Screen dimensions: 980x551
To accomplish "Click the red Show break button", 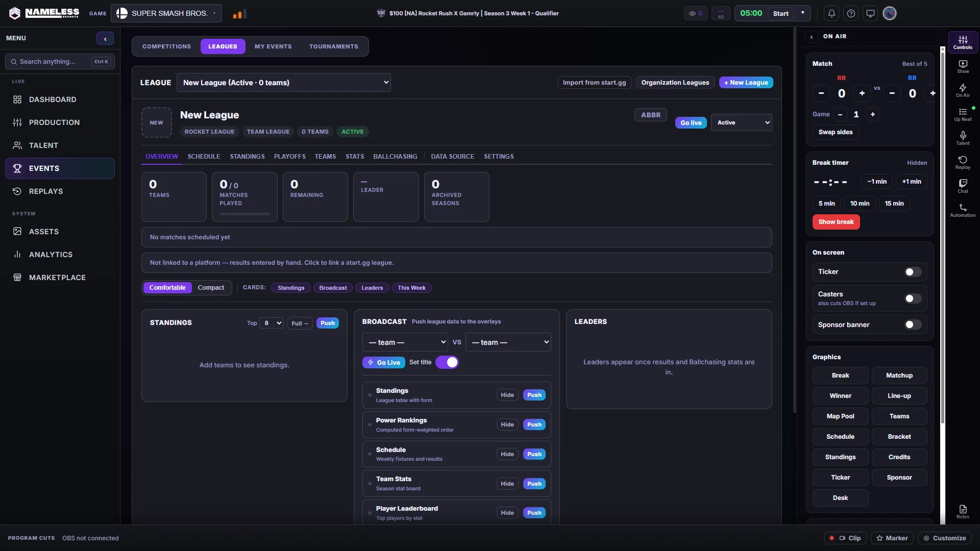I will (836, 222).
